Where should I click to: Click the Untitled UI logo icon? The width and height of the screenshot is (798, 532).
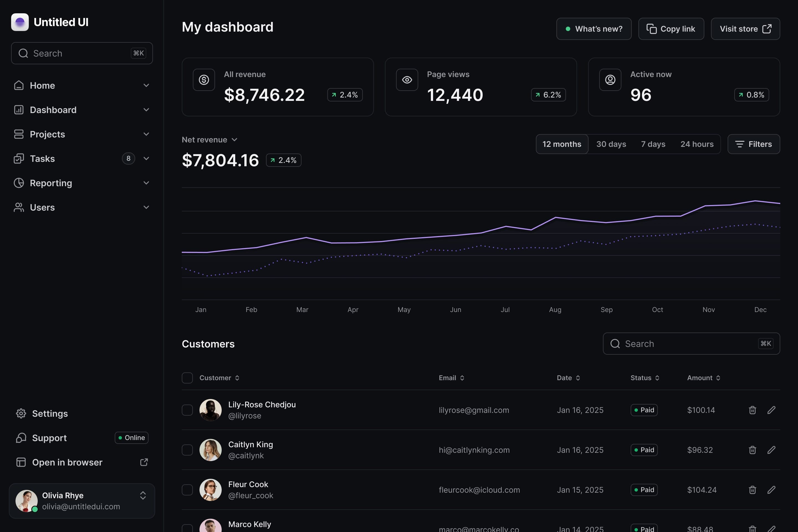(20, 22)
